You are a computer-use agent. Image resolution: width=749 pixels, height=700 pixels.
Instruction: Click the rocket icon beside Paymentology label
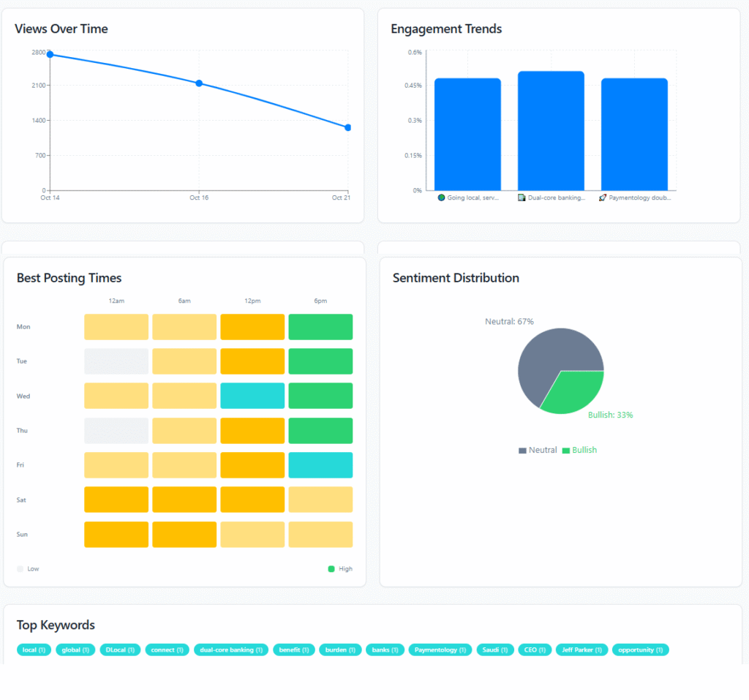603,197
